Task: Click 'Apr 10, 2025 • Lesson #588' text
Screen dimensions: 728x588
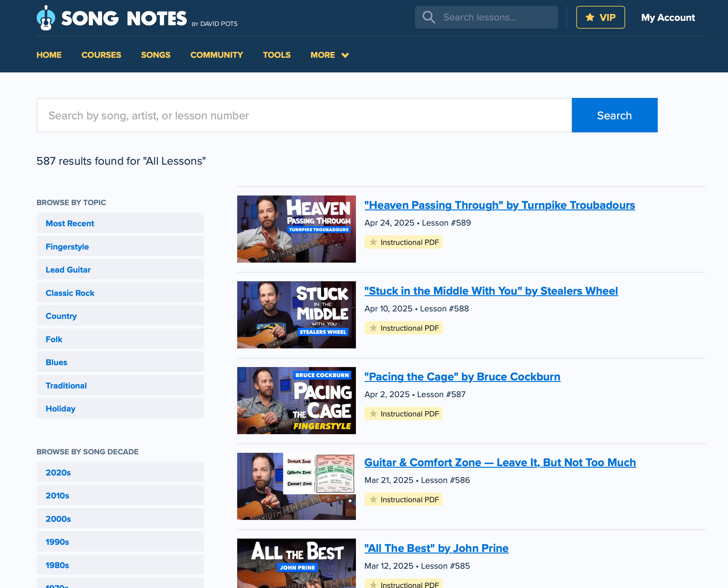Action: click(417, 309)
